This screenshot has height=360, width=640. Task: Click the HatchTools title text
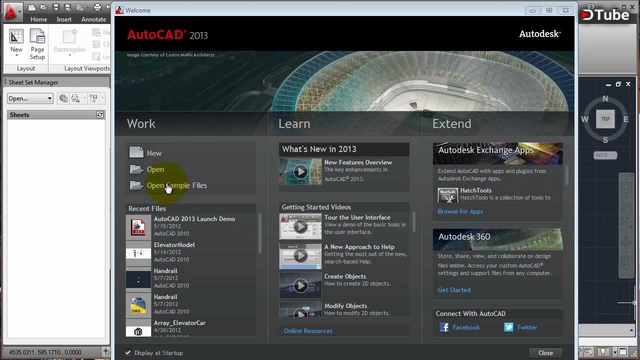476,190
